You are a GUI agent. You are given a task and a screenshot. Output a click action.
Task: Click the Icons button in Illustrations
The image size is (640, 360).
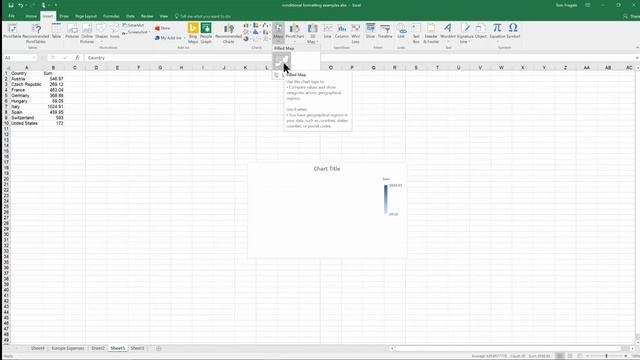[115, 31]
